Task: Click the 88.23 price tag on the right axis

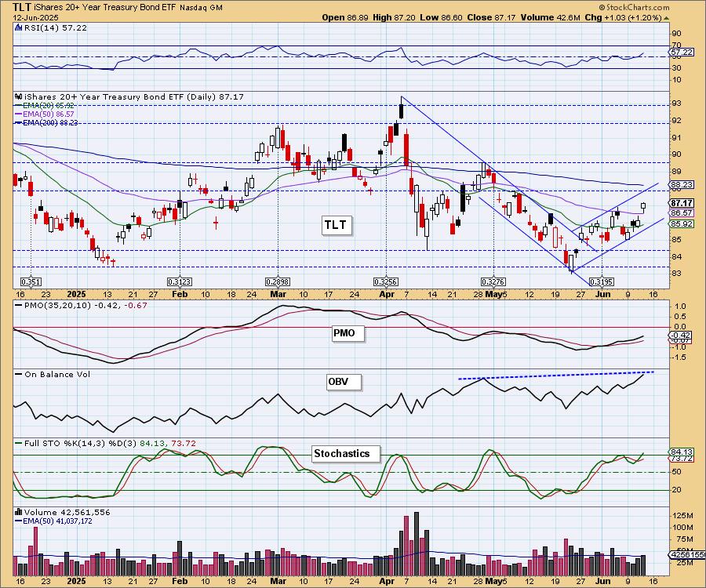Action: 681,185
